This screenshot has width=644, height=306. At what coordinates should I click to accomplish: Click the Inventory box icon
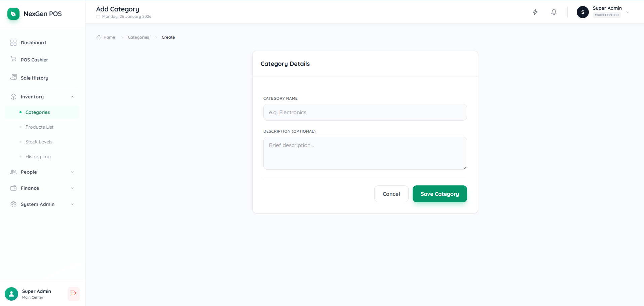13,96
